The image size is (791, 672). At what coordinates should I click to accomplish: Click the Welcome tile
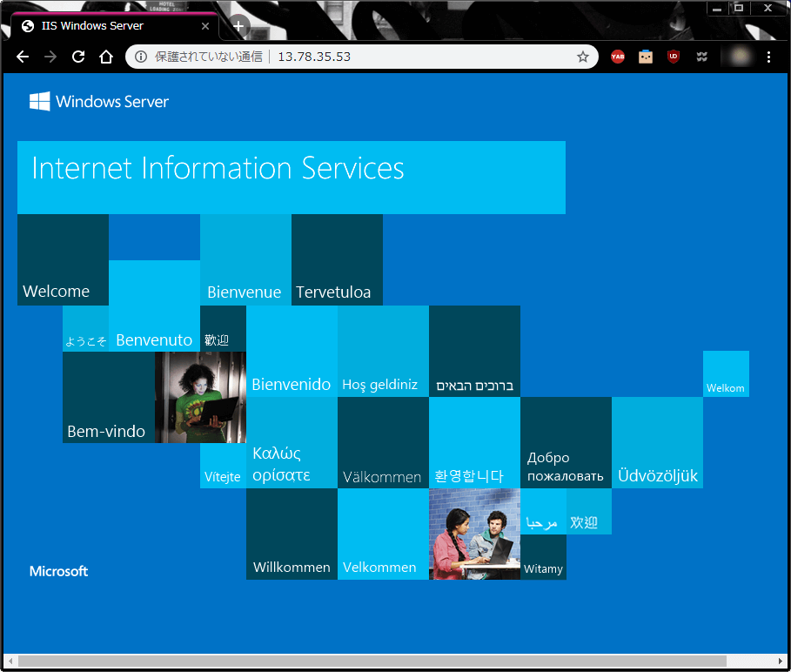click(63, 259)
